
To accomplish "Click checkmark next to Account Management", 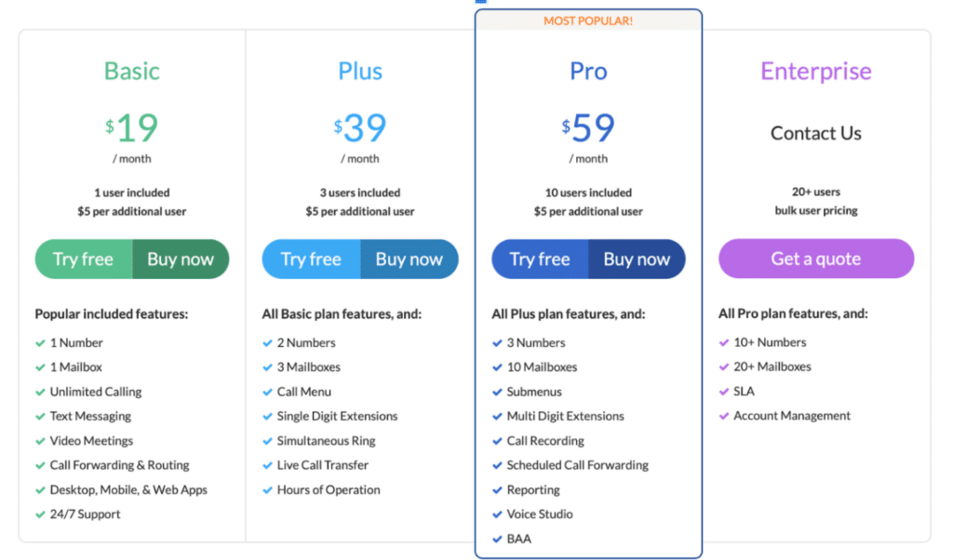I will pos(724,416).
